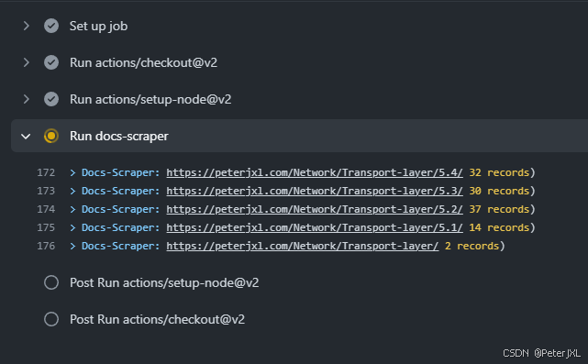Click the Docs-Scraper label on line 172

pyautogui.click(x=121, y=172)
